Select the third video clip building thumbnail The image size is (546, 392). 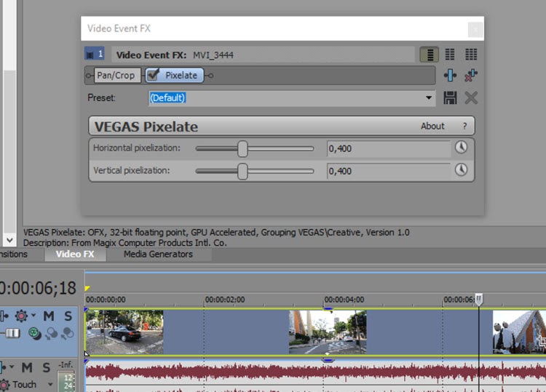[x=519, y=332]
